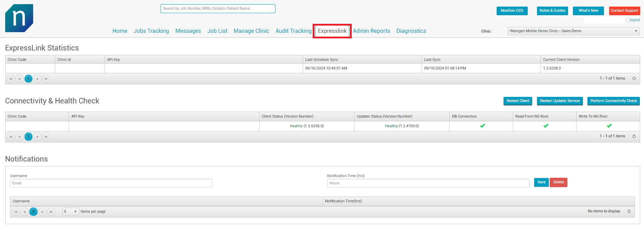Click the What's New button
The width and height of the screenshot is (644, 234).
point(588,11)
